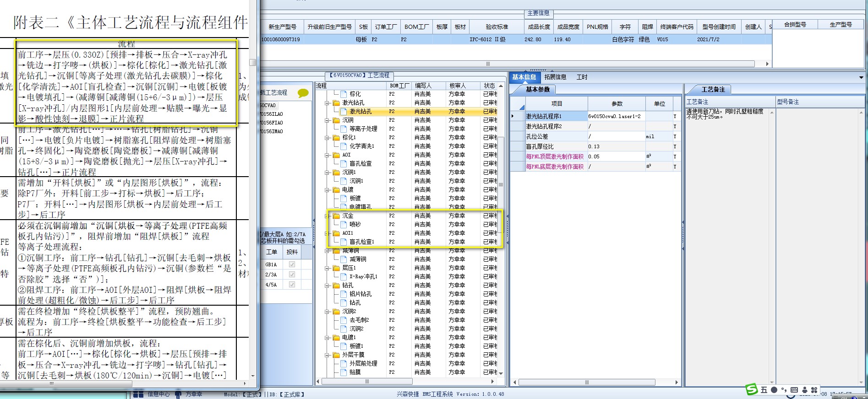
Task: Collapse the 电镀1 tree node
Action: pos(328,338)
